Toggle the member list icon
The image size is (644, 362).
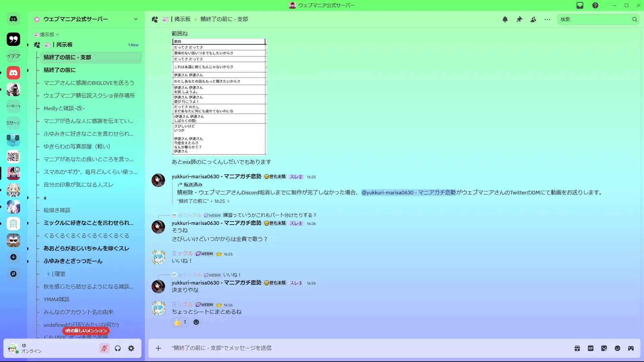[533, 19]
